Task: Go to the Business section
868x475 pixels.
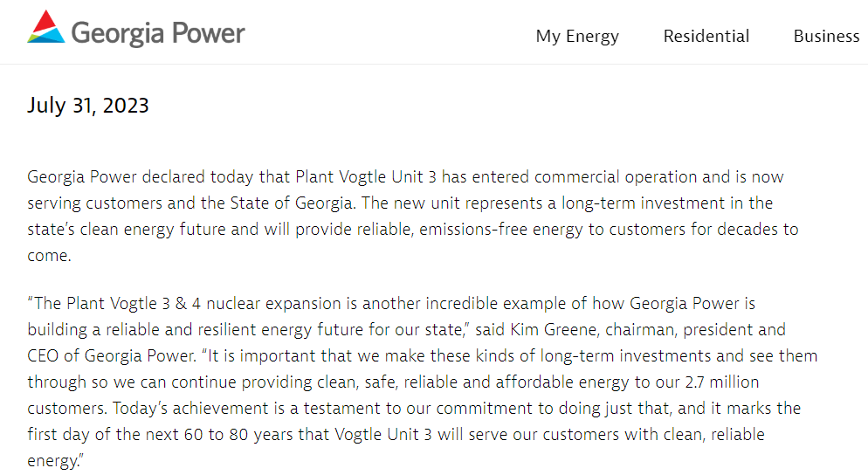Action: [826, 36]
